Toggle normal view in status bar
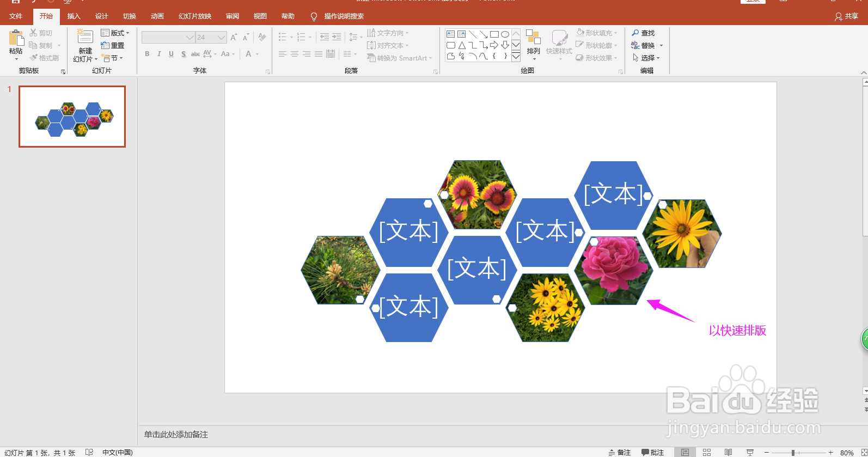The image size is (868, 457). (685, 452)
